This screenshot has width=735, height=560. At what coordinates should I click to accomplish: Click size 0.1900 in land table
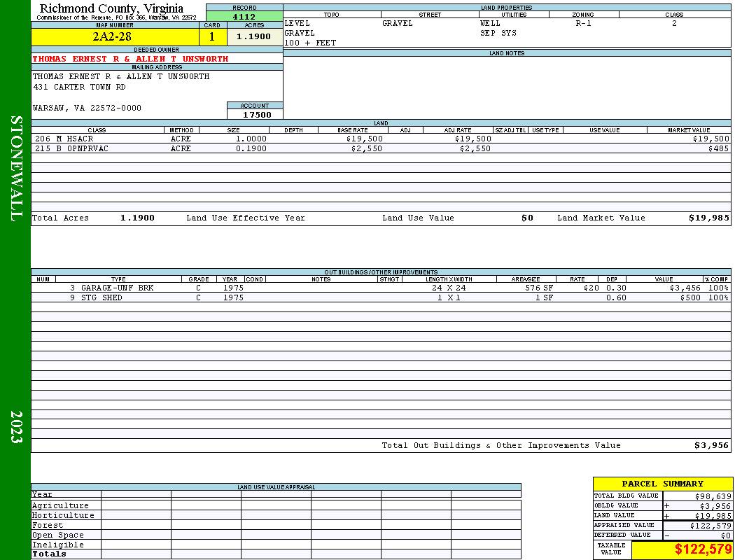251,148
